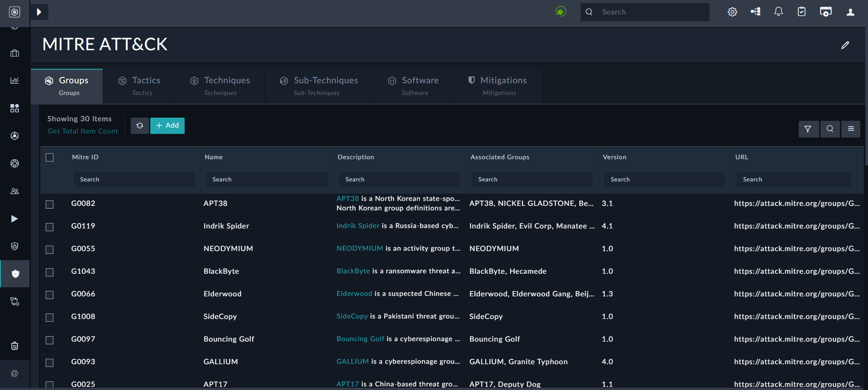Screen dimensions: 868x390
Task: Open the user profile icon
Action: (x=850, y=12)
